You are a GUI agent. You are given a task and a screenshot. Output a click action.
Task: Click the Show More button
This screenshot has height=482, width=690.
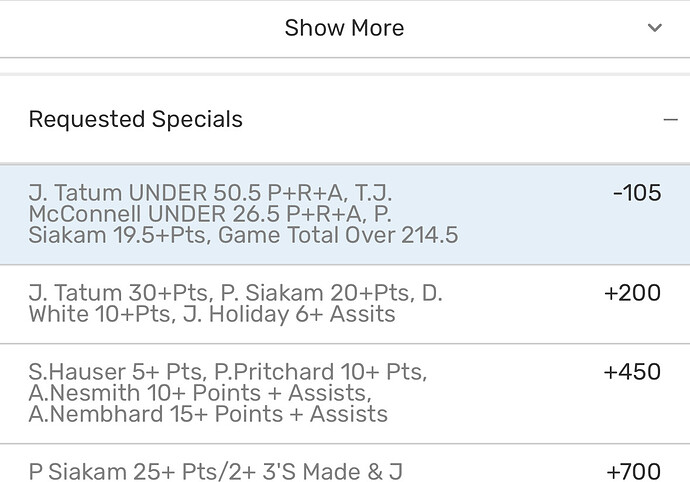point(344,28)
